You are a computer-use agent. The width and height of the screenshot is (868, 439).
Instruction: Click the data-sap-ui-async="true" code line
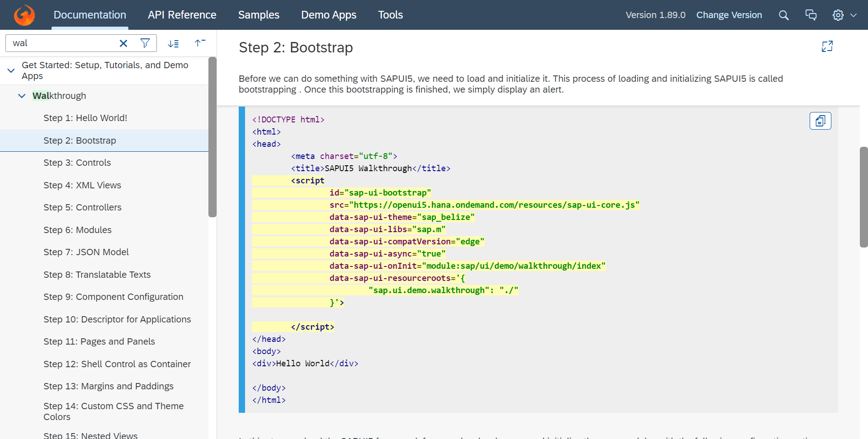pyautogui.click(x=387, y=254)
